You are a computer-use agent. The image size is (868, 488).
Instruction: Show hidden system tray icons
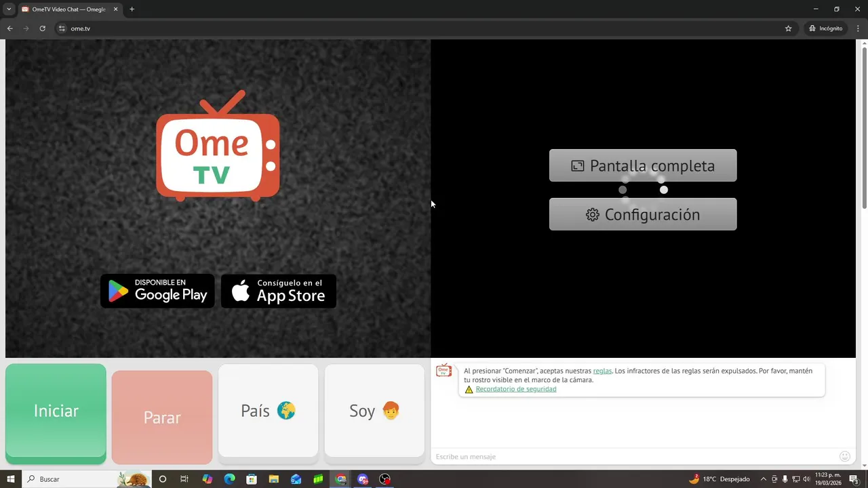[764, 479]
